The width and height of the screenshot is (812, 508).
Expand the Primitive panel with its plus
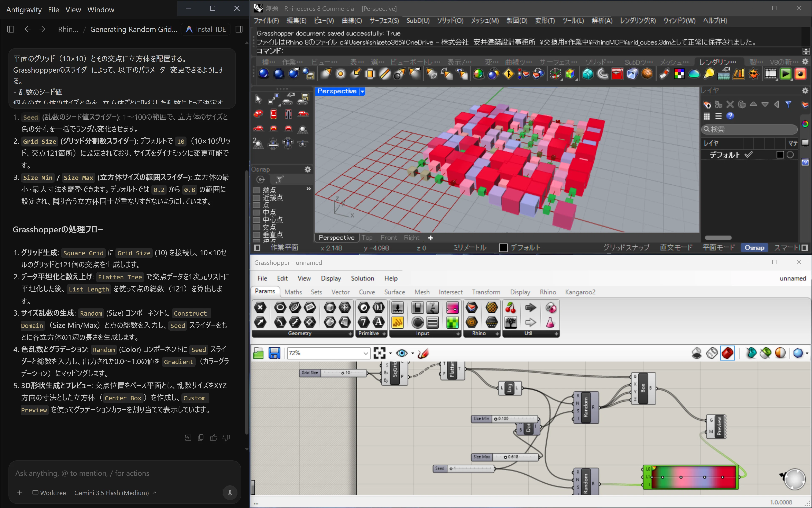384,334
